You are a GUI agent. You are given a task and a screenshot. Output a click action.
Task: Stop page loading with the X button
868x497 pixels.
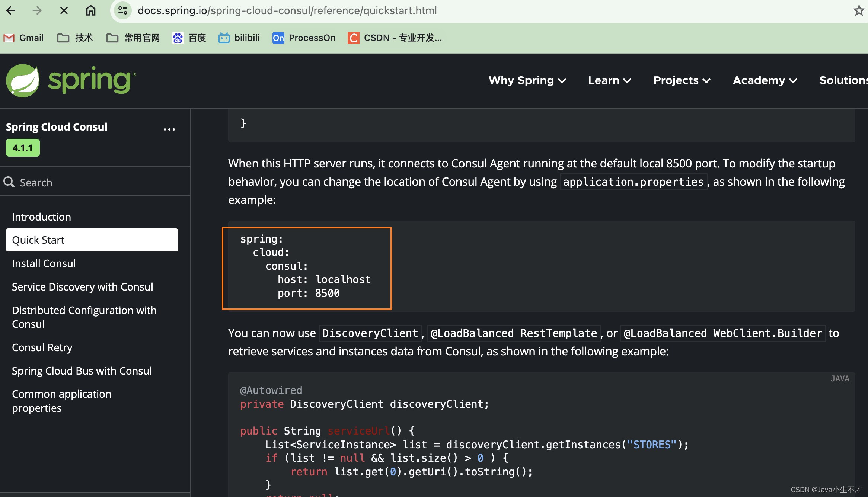(x=64, y=10)
